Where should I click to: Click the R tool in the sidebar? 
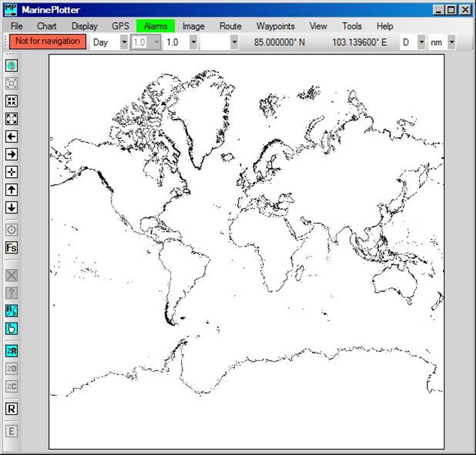(x=10, y=409)
